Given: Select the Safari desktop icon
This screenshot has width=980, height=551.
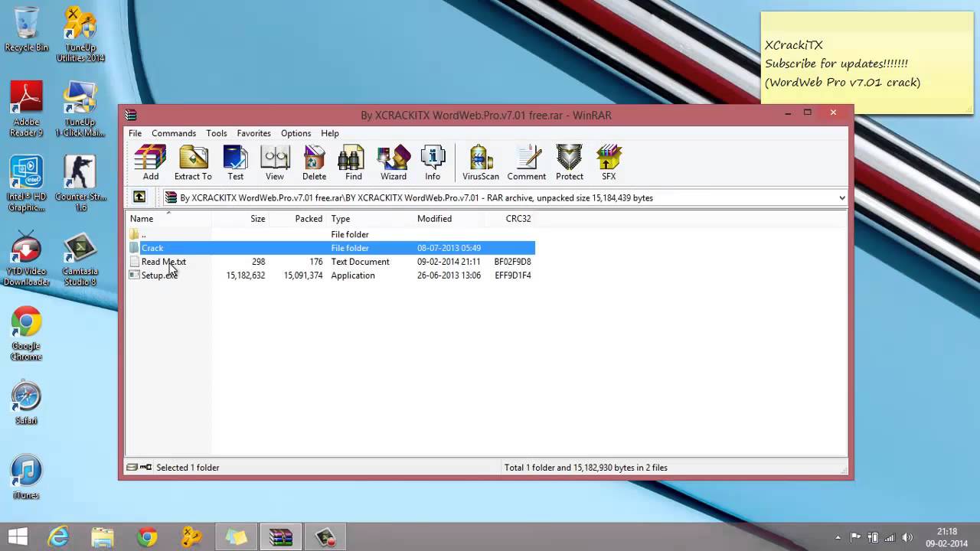Looking at the screenshot, I should coord(27,403).
